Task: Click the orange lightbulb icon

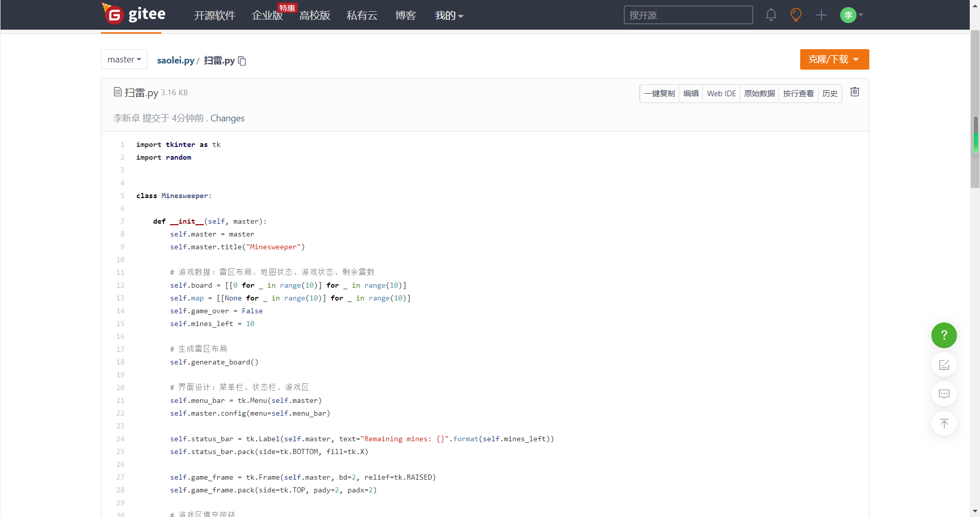Action: [x=796, y=15]
